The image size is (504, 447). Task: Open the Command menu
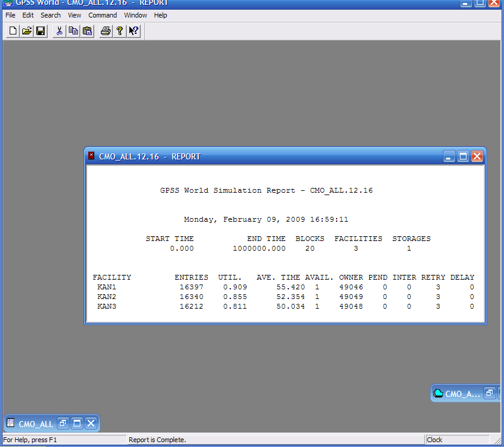tap(103, 15)
